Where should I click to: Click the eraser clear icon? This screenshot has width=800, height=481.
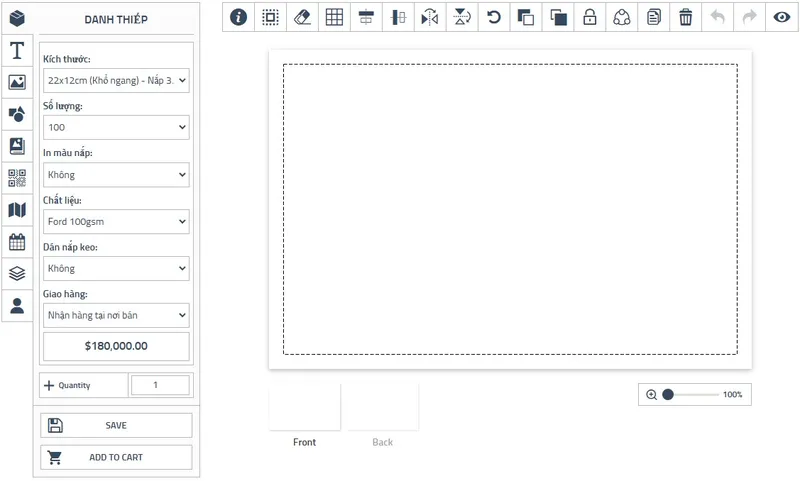coord(302,17)
